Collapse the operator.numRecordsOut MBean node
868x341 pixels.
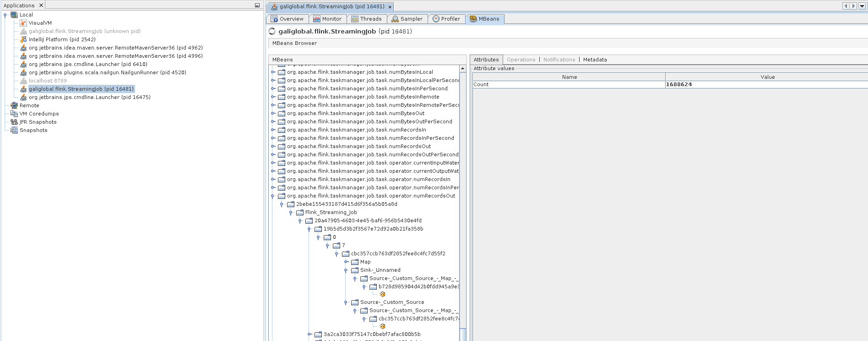(x=273, y=196)
